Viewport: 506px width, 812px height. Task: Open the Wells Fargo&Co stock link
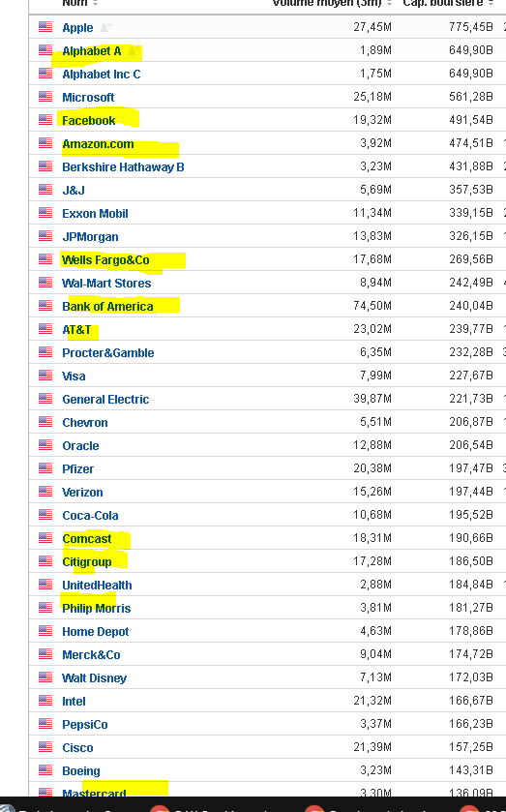point(105,260)
